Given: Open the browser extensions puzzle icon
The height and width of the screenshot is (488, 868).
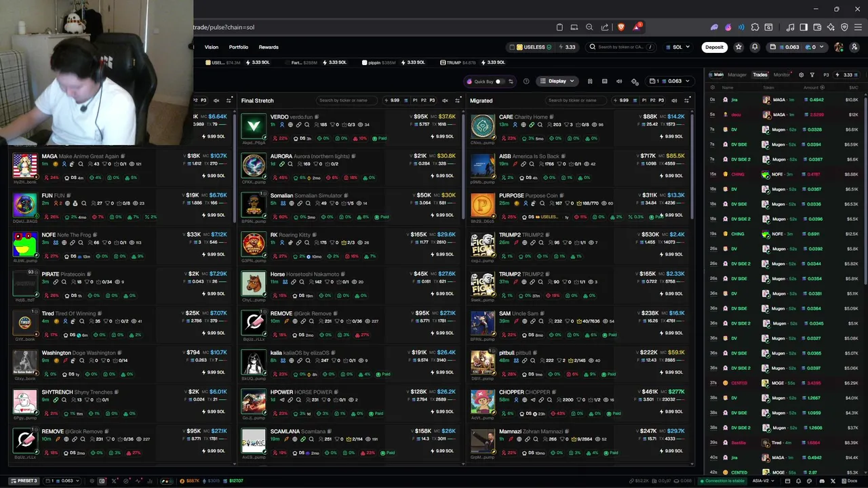Looking at the screenshot, I should coord(755,27).
